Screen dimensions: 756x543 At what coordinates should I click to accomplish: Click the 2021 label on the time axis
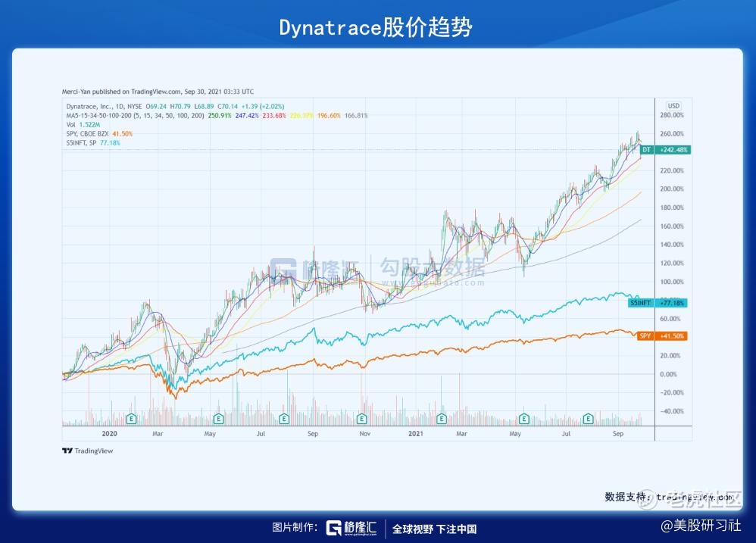click(416, 434)
